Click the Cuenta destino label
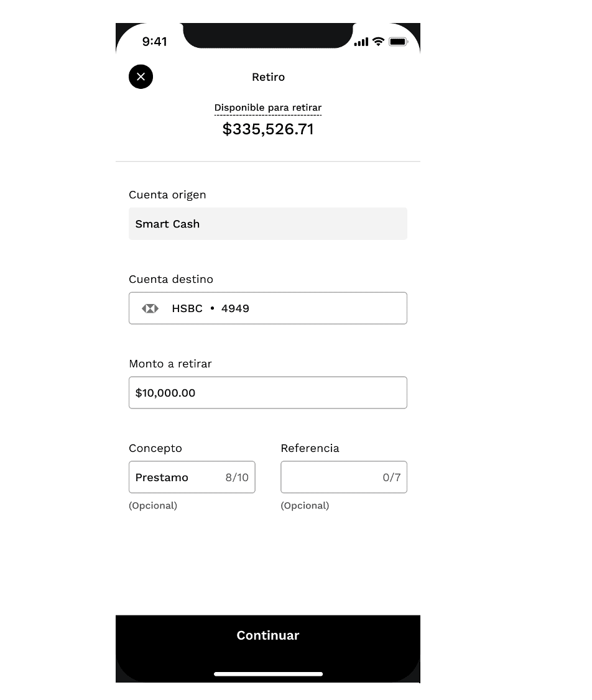 (x=171, y=279)
